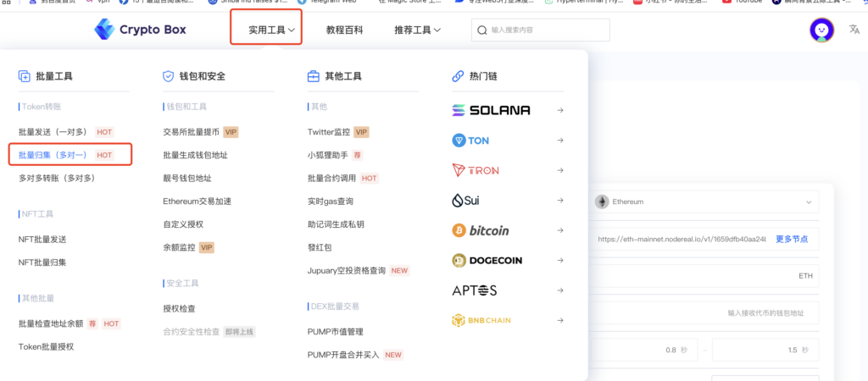
Task: Click the 批量工具 section icon
Action: point(24,76)
